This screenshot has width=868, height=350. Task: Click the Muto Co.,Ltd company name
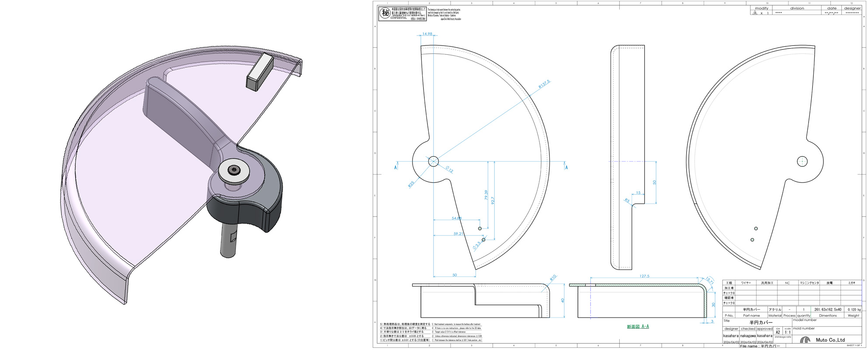point(830,340)
